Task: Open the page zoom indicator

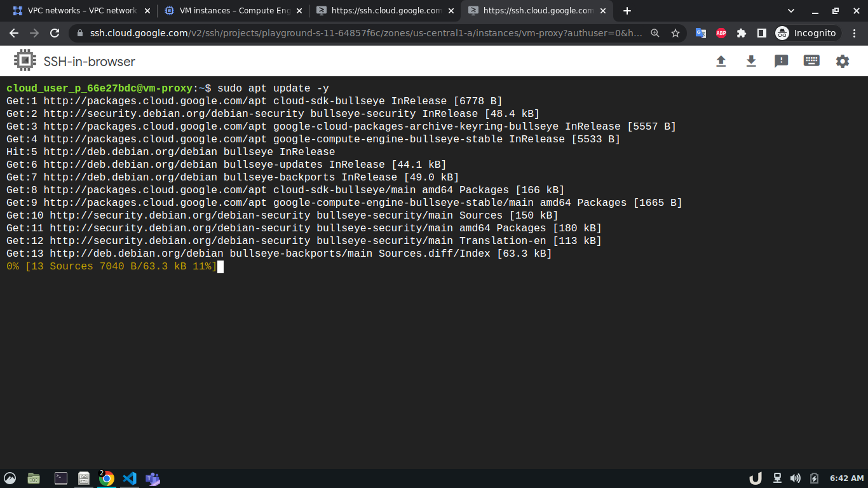Action: click(x=655, y=33)
